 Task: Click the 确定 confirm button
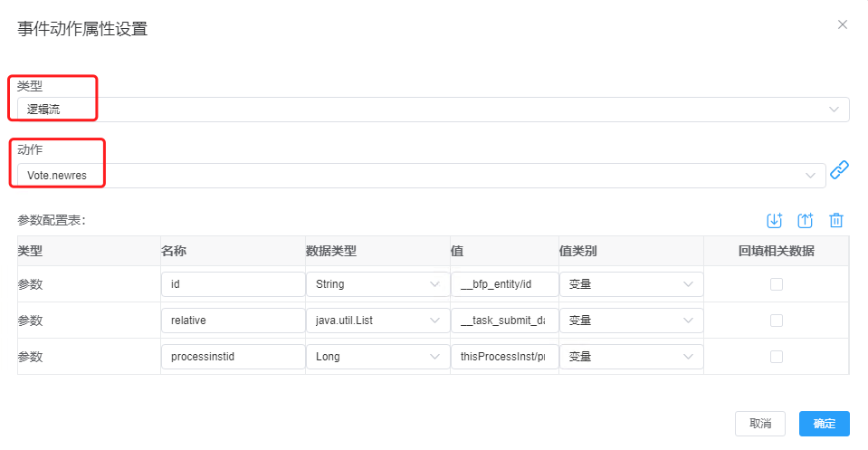(824, 424)
